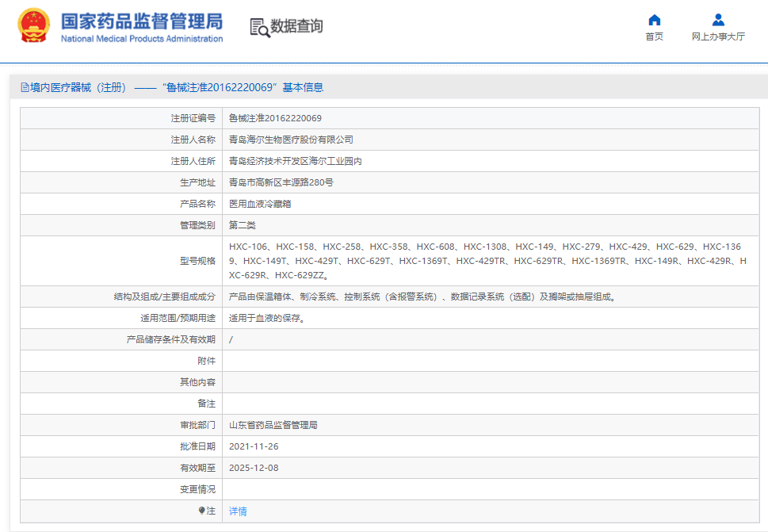768x532 pixels.
Task: Click the home house icon
Action: click(654, 20)
